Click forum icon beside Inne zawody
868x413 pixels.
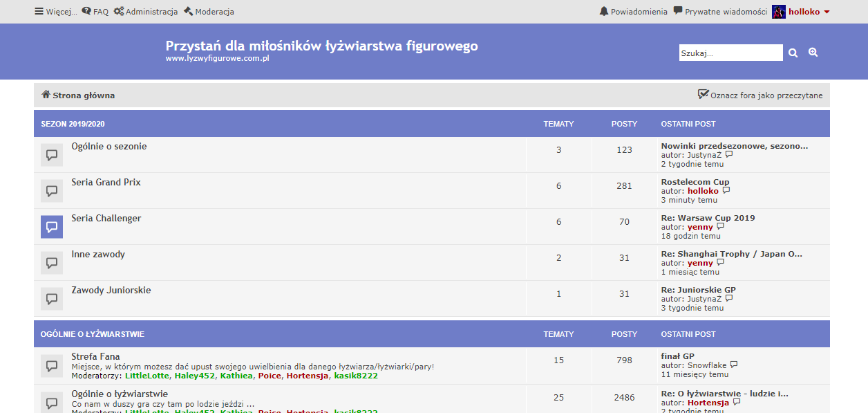pyautogui.click(x=52, y=263)
